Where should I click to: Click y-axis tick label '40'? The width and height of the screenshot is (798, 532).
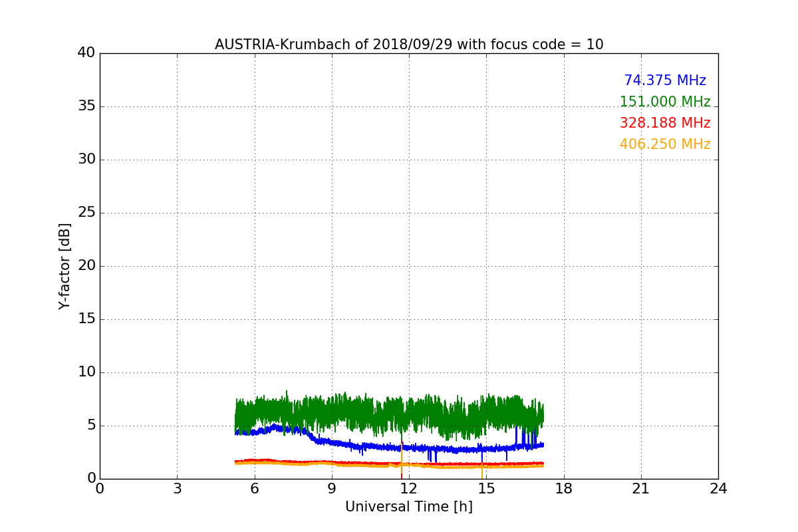(x=86, y=53)
